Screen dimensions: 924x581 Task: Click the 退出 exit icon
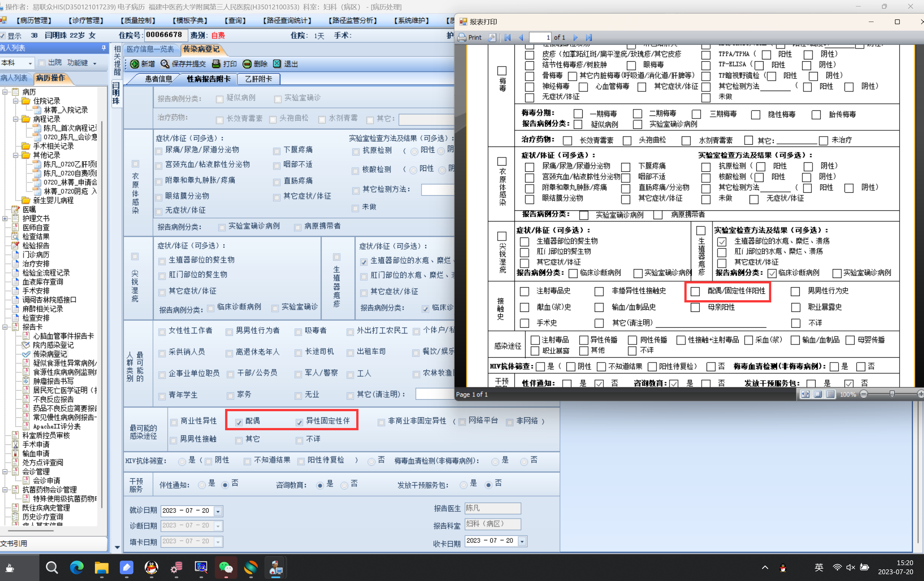click(x=277, y=64)
